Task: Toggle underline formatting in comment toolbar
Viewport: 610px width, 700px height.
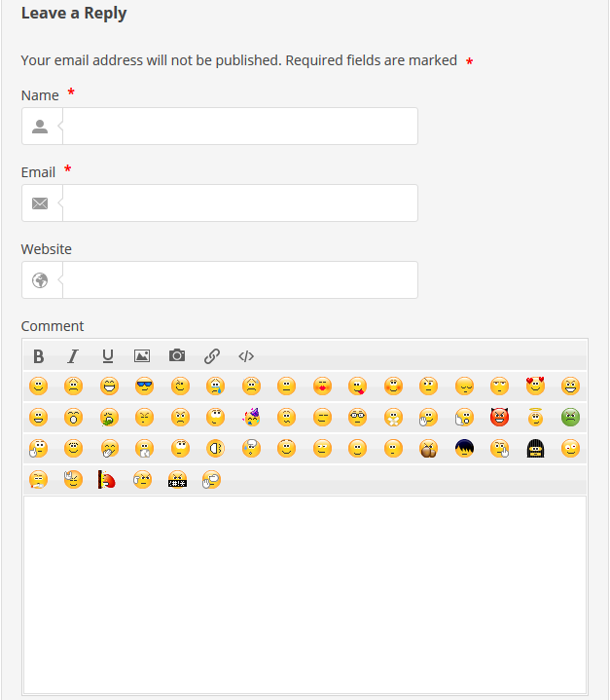Action: coord(108,356)
